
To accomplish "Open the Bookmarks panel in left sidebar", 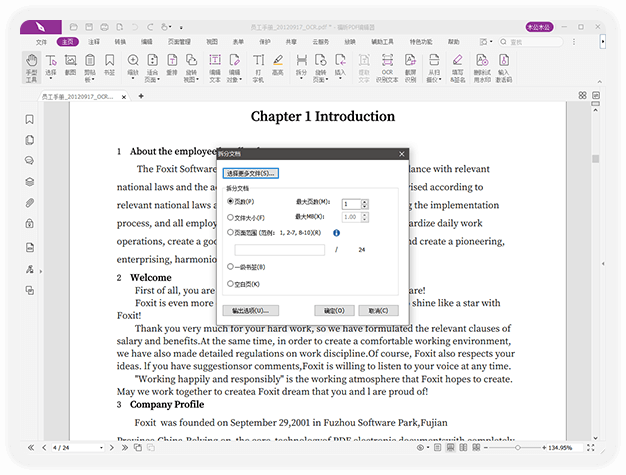I will point(30,119).
